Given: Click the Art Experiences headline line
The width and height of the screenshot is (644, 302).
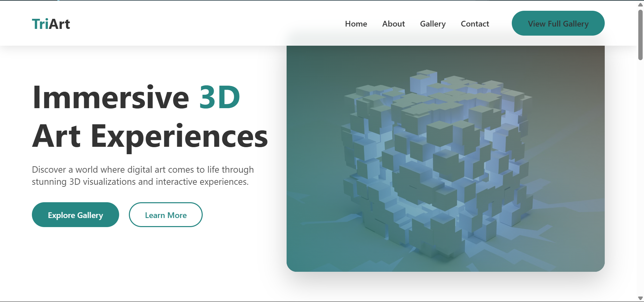Looking at the screenshot, I should click(150, 136).
